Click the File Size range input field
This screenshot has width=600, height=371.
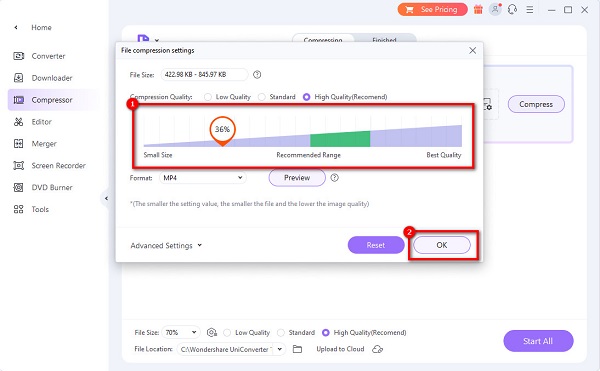click(204, 75)
